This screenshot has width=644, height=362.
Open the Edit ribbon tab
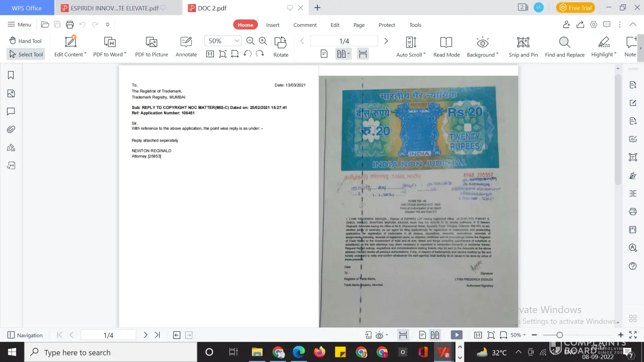tap(335, 25)
